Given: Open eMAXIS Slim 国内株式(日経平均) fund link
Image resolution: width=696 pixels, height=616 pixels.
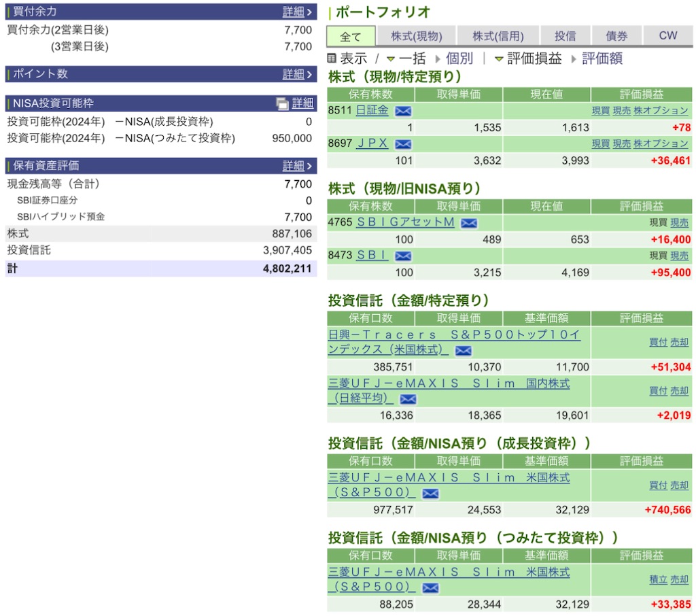Looking at the screenshot, I should pos(449,390).
